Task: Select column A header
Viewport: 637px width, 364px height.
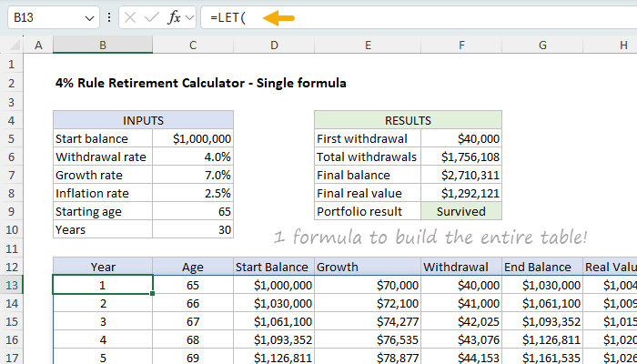Action: 38,45
